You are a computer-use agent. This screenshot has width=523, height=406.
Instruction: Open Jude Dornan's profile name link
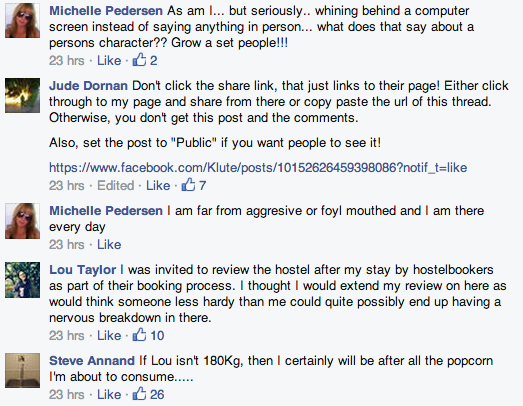click(x=88, y=86)
